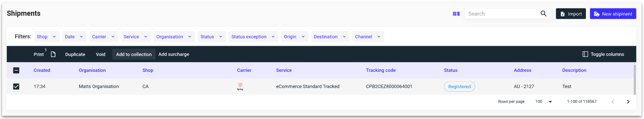The image size is (644, 119).
Task: Toggle the select-all header checkbox
Action: click(16, 70)
